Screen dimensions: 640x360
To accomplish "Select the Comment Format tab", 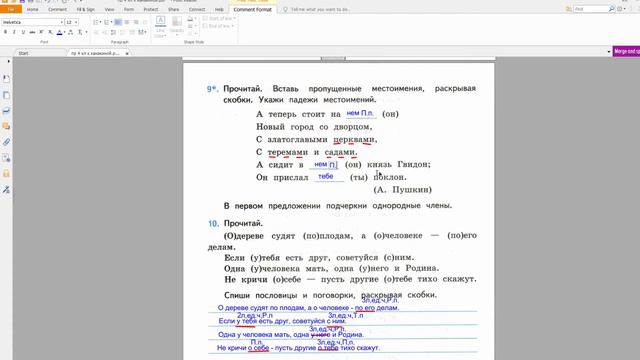I will click(x=253, y=9).
